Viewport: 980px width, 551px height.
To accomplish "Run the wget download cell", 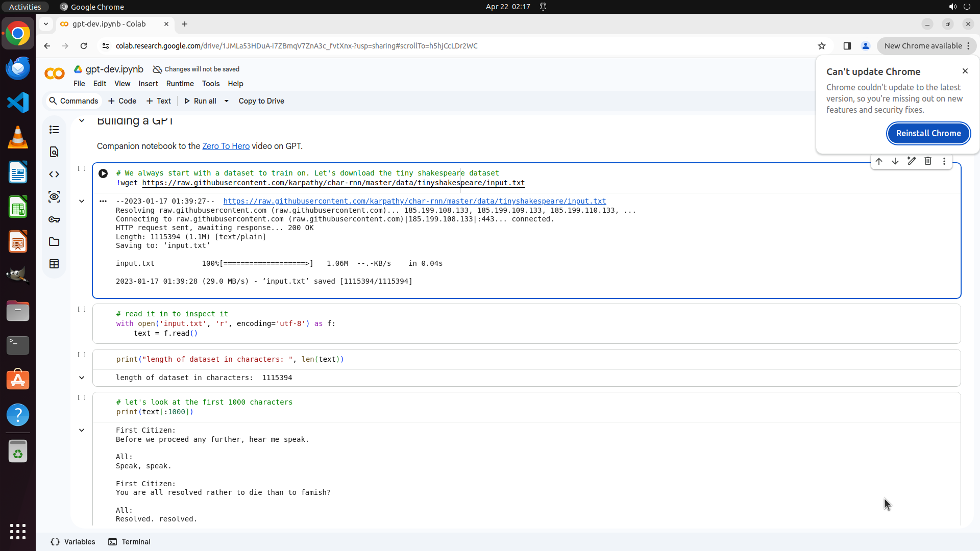I will [103, 173].
